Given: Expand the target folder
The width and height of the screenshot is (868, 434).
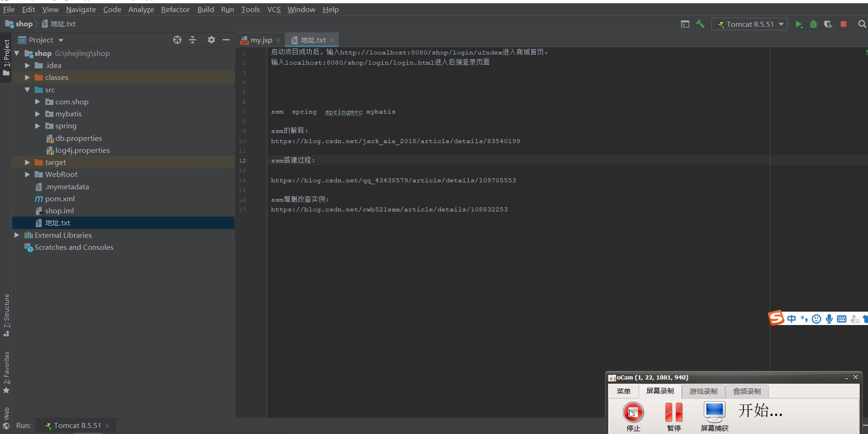Looking at the screenshot, I should 27,163.
